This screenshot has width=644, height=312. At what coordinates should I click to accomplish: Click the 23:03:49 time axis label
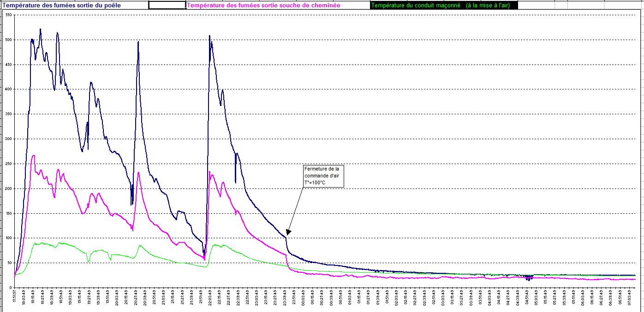pos(256,297)
